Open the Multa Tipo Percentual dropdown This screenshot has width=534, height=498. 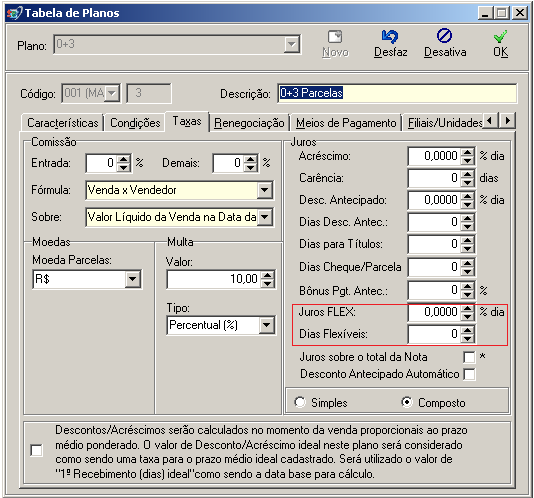(266, 325)
